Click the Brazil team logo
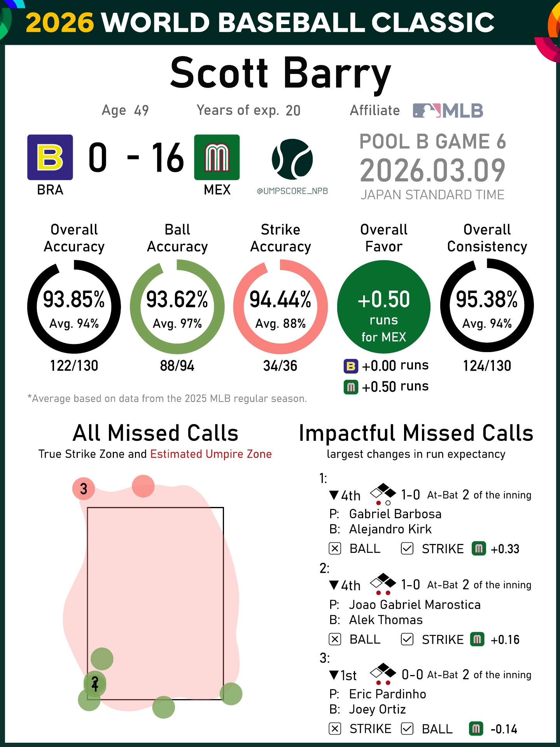 pos(50,157)
